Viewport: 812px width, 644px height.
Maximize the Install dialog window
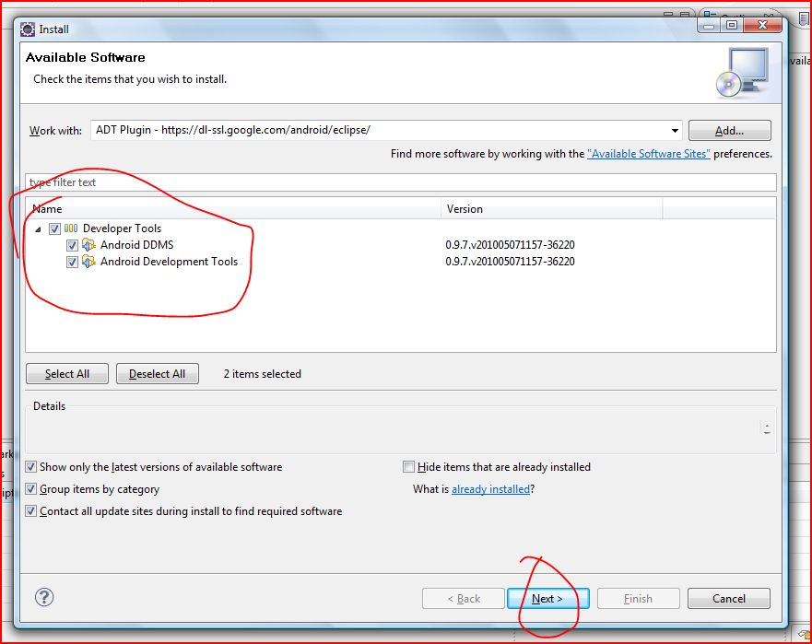(732, 25)
